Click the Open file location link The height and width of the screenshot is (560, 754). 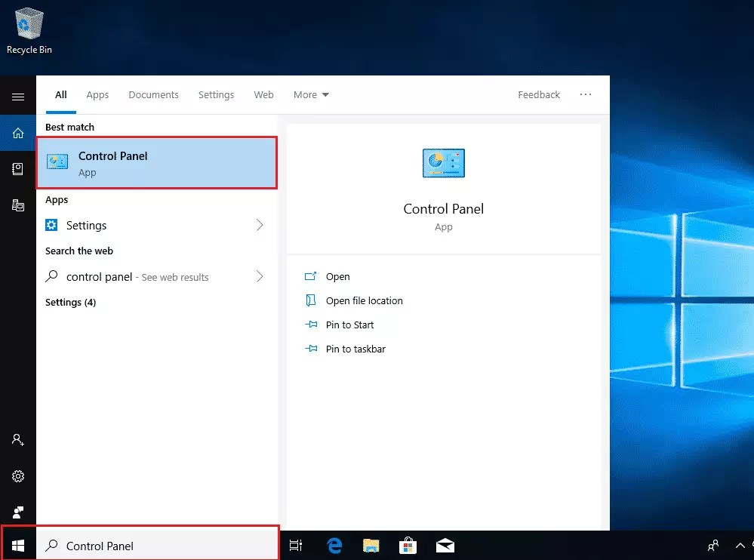tap(363, 300)
